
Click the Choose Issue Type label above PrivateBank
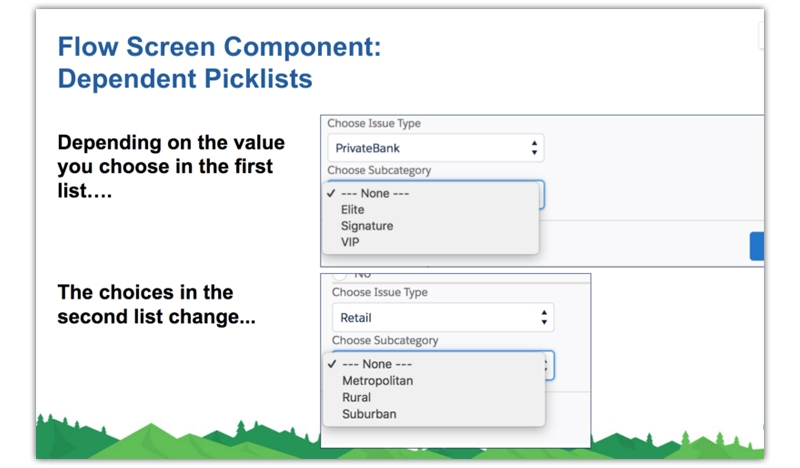(x=374, y=124)
